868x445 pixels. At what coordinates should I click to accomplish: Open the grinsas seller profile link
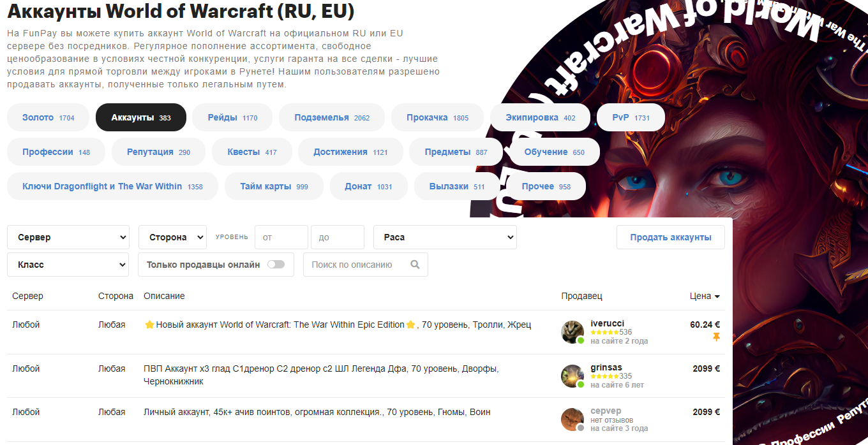(x=606, y=368)
